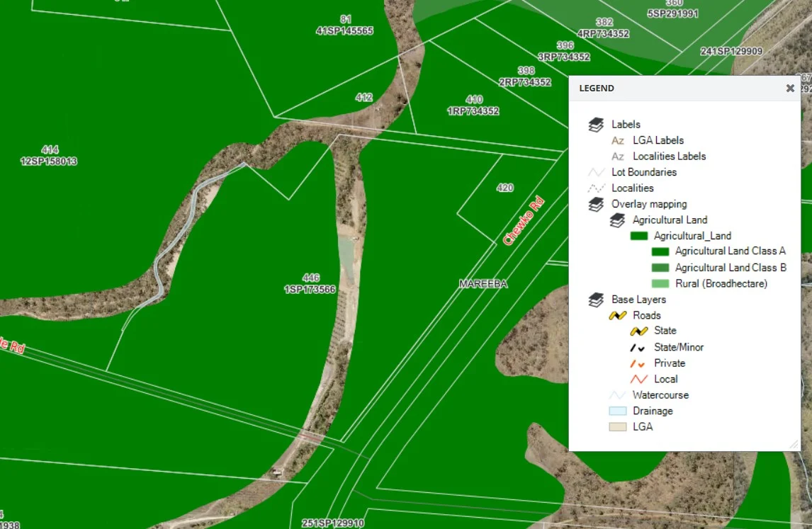The width and height of the screenshot is (812, 529).
Task: Close the Legend panel
Action: pyautogui.click(x=790, y=89)
